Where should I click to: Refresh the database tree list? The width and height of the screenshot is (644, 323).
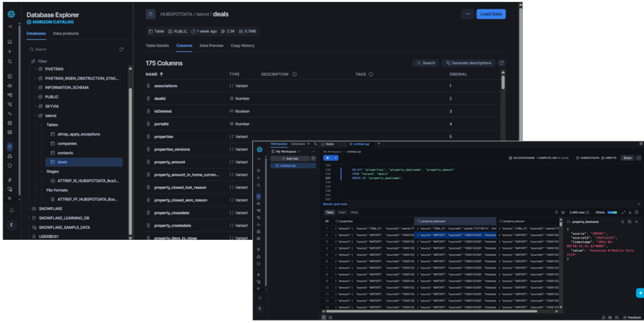click(121, 49)
